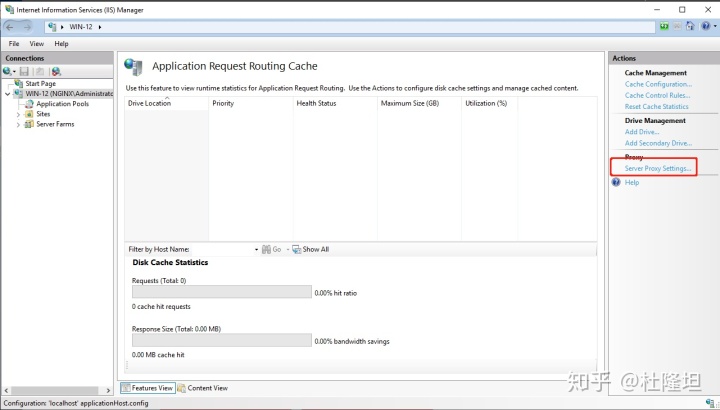Click the Connections pane scroll right arrow
Viewport: 720px width, 410px height.
108,390
